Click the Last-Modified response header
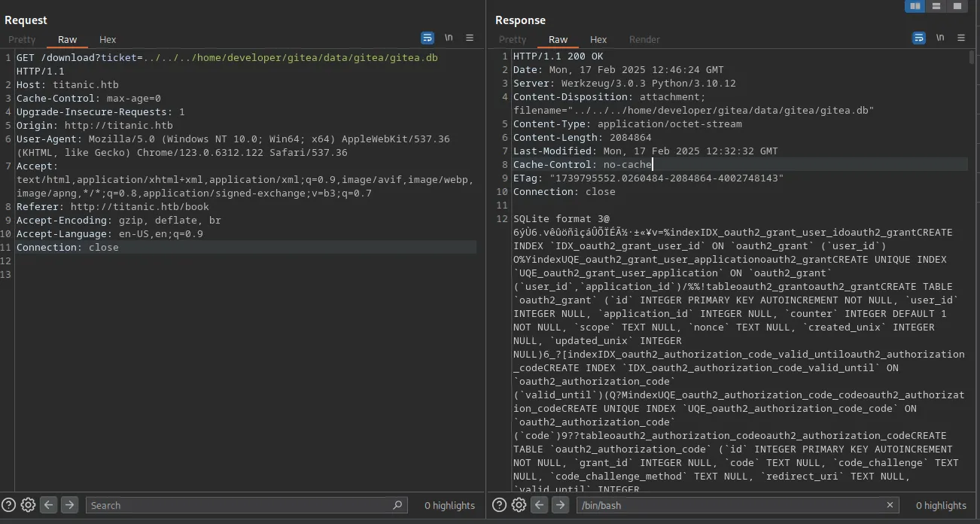 pyautogui.click(x=645, y=151)
